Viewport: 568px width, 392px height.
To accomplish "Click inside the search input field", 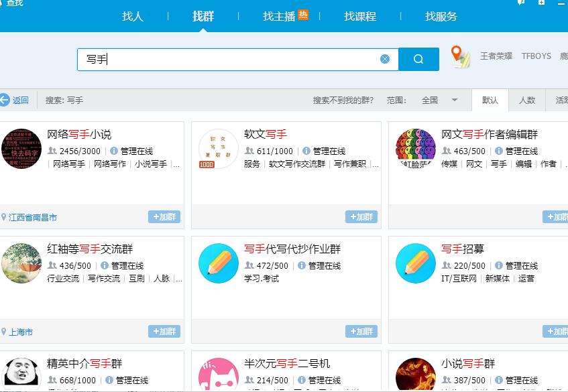I will (221, 59).
